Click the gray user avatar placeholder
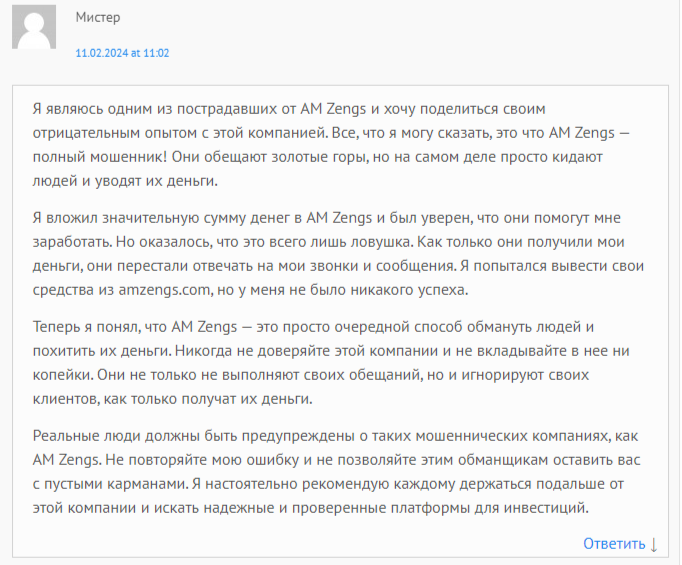Image resolution: width=682 pixels, height=565 pixels. (x=34, y=27)
